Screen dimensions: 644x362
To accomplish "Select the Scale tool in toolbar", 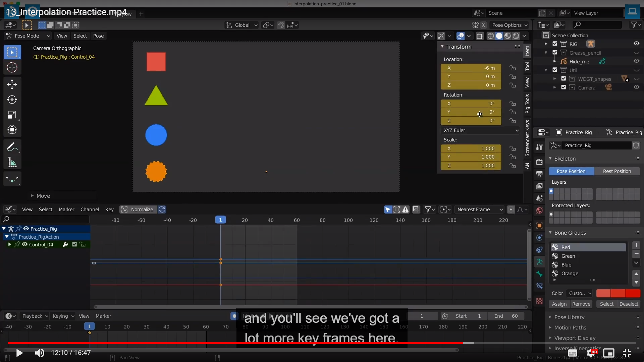I will (12, 115).
